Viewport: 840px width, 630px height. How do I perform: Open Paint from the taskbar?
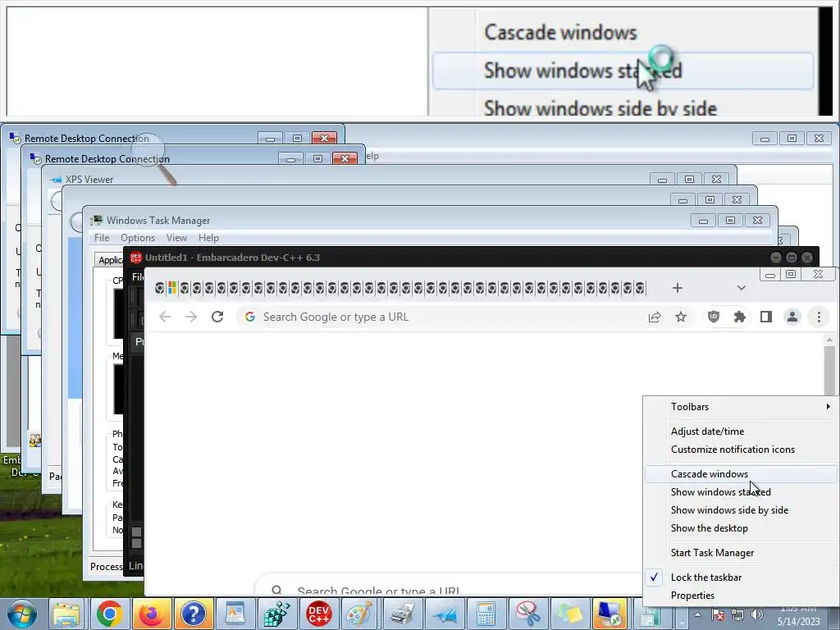tap(360, 614)
